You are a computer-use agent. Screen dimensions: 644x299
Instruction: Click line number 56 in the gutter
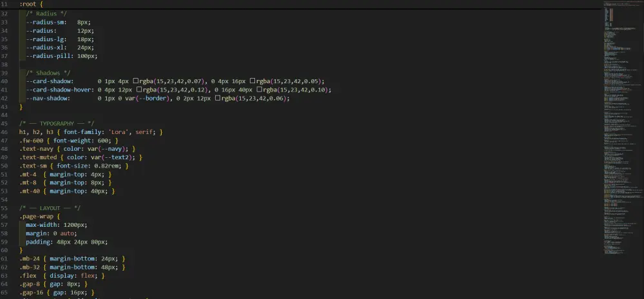point(5,217)
